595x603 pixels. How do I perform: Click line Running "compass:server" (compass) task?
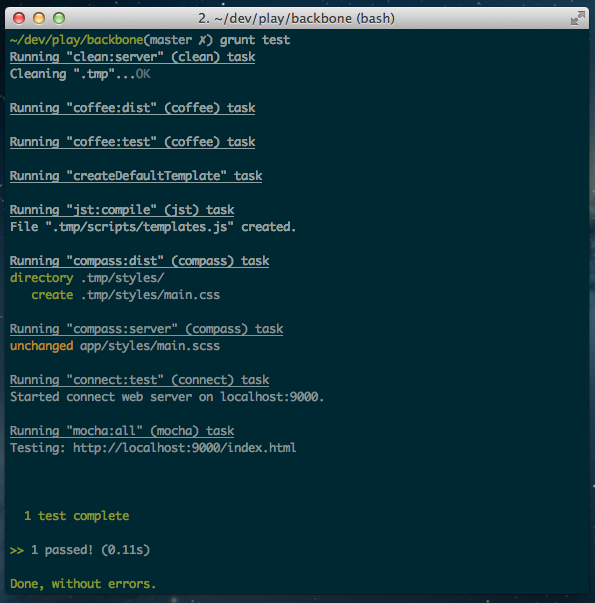pyautogui.click(x=147, y=329)
